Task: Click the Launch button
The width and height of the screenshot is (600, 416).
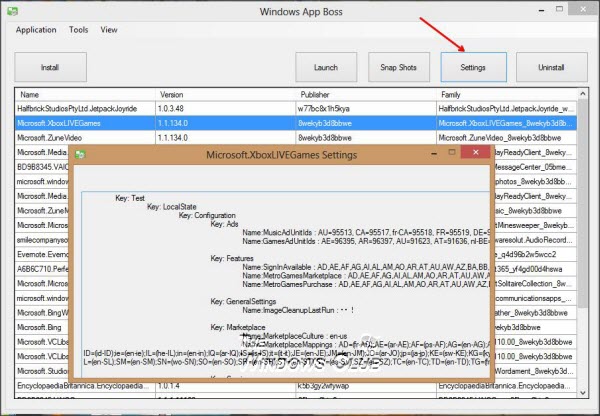Action: point(326,67)
